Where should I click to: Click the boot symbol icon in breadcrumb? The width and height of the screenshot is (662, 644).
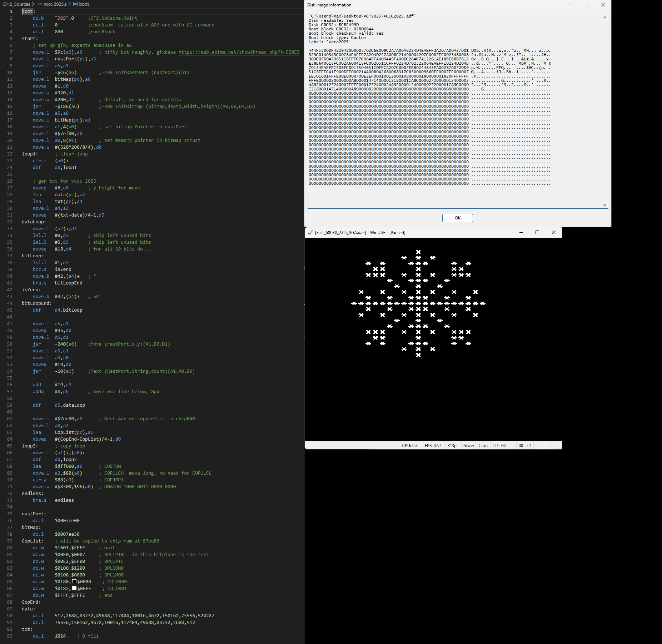75,4
